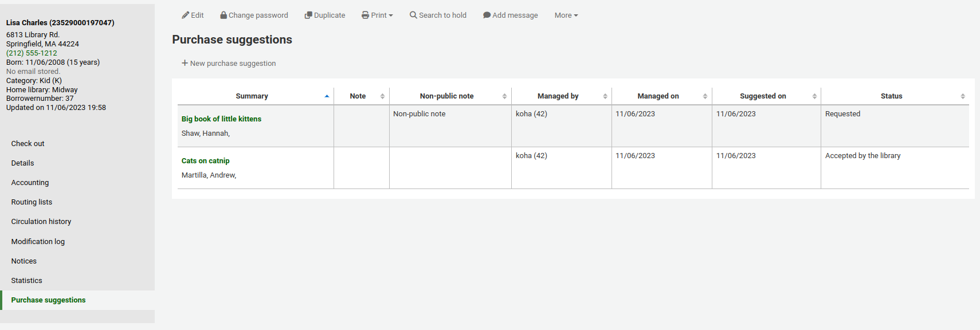Image resolution: width=980 pixels, height=330 pixels.
Task: Sort by the Status column header
Action: tap(891, 96)
